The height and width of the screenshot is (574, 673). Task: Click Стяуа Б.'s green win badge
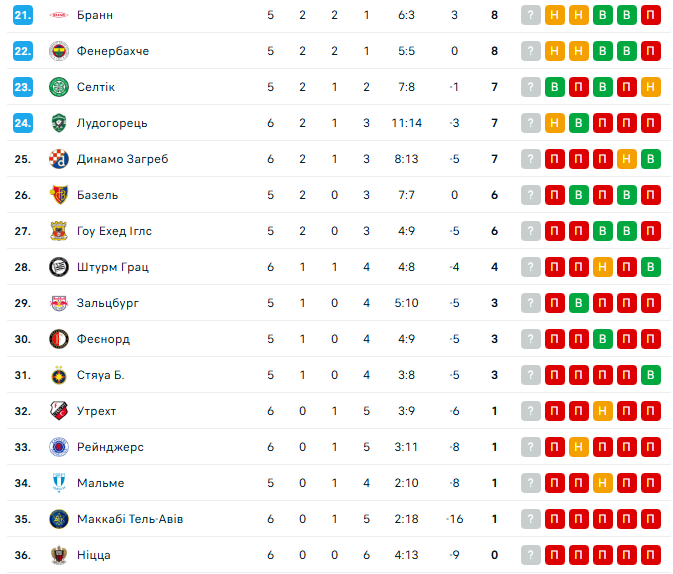651,375
